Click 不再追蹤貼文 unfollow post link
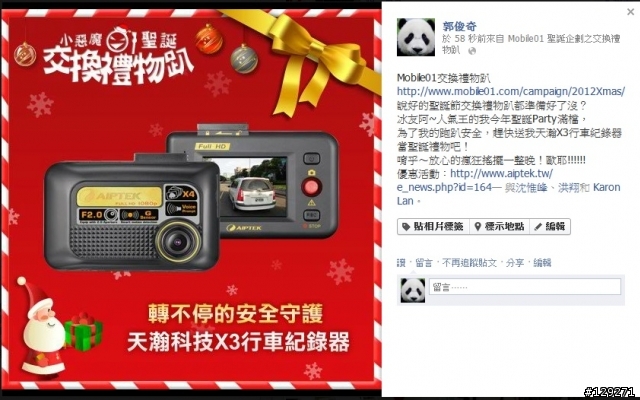 pos(469,263)
